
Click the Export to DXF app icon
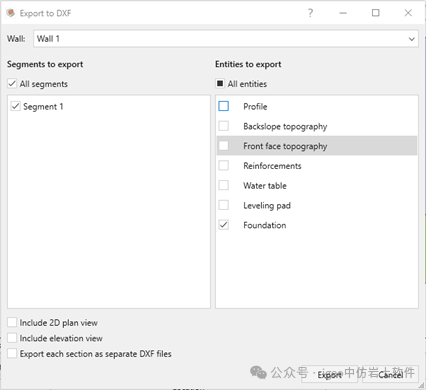pyautogui.click(x=11, y=13)
